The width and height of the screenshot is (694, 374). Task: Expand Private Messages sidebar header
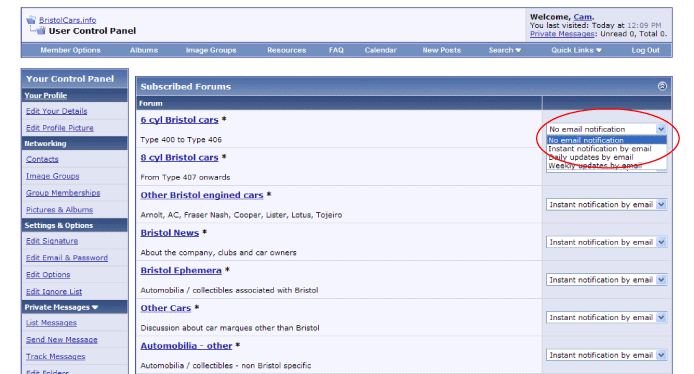click(x=61, y=307)
